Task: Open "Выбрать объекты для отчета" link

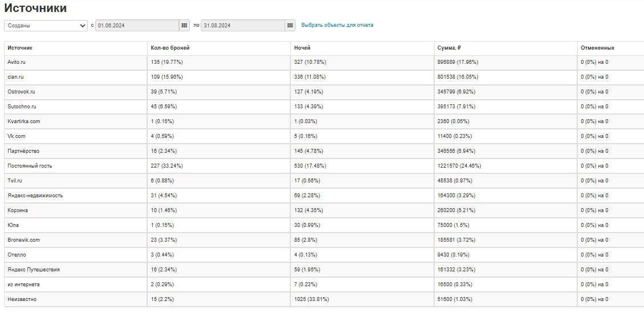Action: (337, 25)
